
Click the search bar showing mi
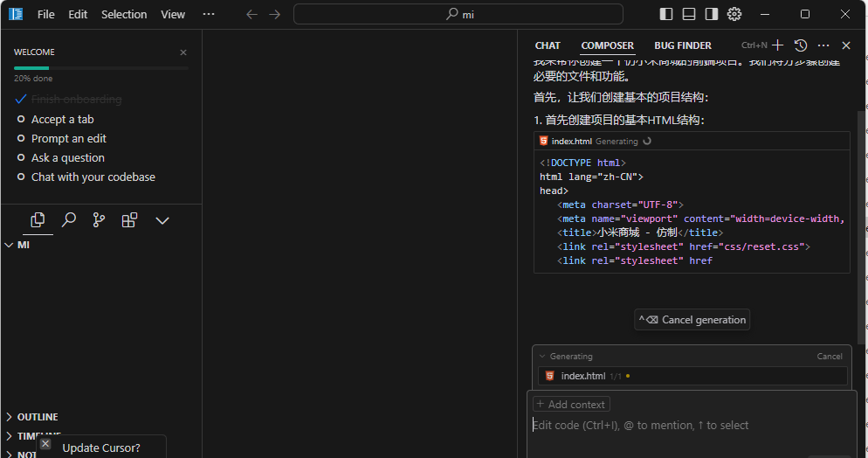pos(458,14)
